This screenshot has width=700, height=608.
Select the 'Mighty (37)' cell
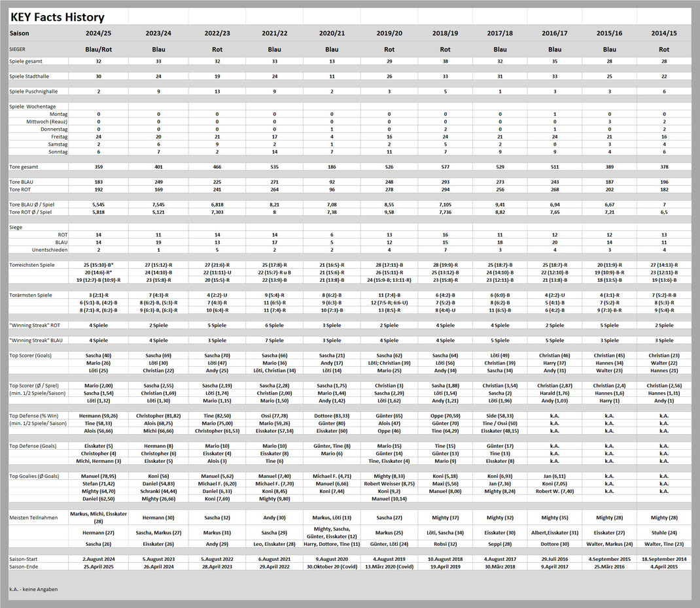(x=445, y=518)
